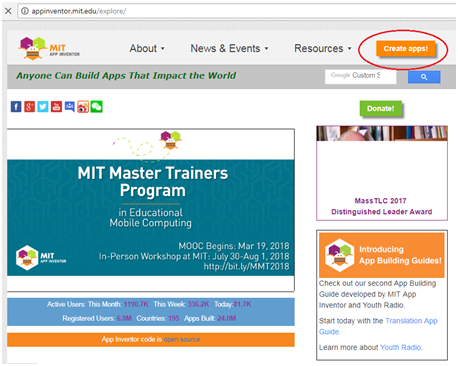Click the This Week value 336.2K
This screenshot has height=366, width=458.
(198, 304)
